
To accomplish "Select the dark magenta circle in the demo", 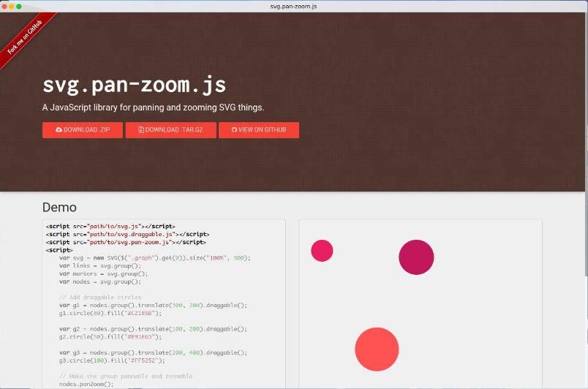I will click(416, 257).
